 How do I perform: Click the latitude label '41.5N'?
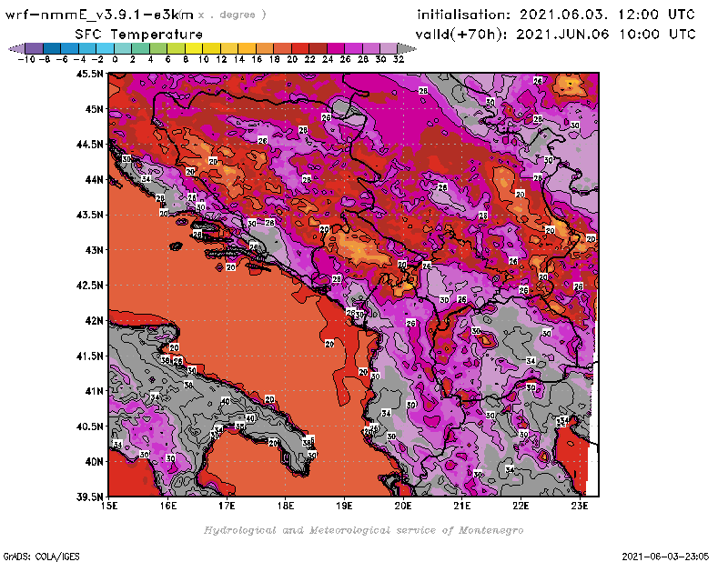90,356
